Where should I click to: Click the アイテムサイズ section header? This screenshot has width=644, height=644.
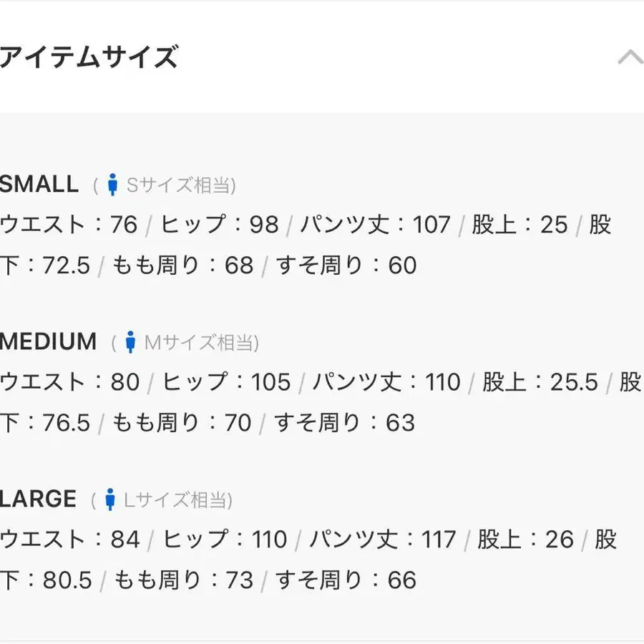(89, 57)
